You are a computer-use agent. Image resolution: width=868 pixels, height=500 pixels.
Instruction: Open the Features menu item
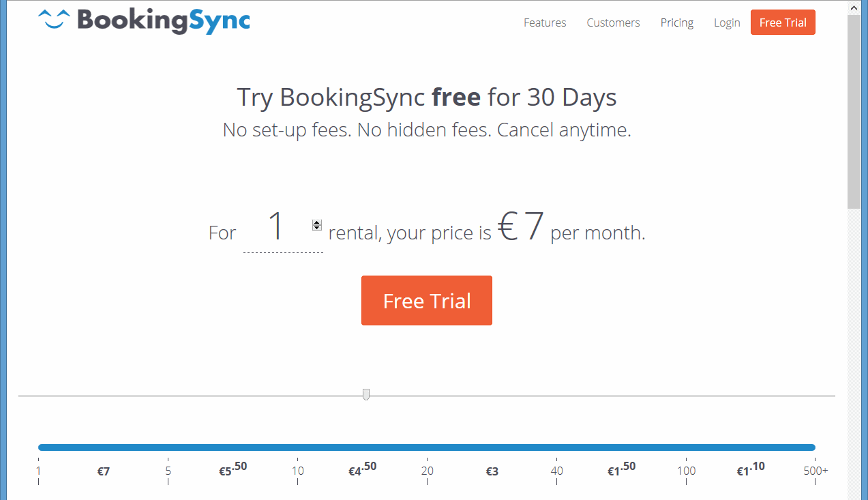pos(545,23)
